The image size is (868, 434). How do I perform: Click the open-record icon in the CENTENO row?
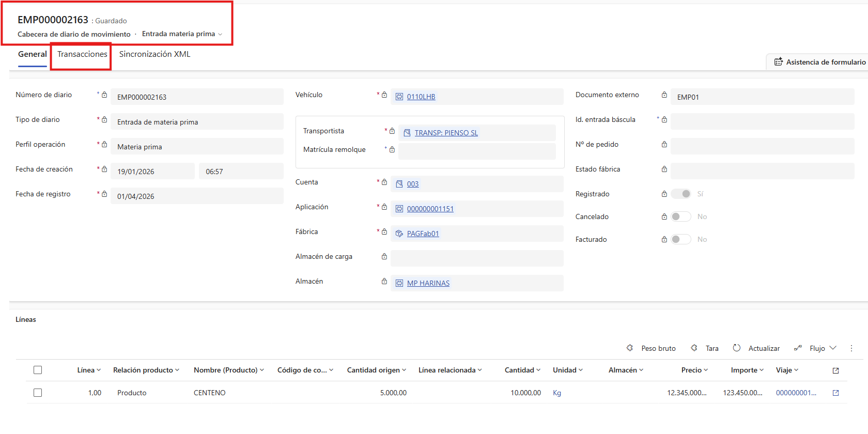point(835,393)
